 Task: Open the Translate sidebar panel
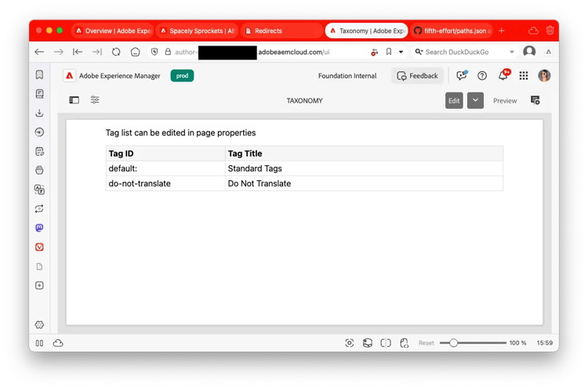[39, 190]
